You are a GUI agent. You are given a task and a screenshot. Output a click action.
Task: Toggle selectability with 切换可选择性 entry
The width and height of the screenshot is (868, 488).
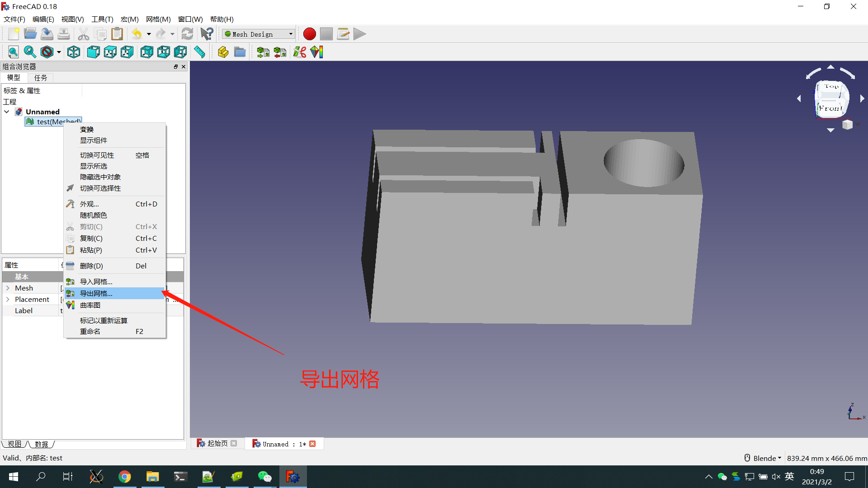pos(100,188)
